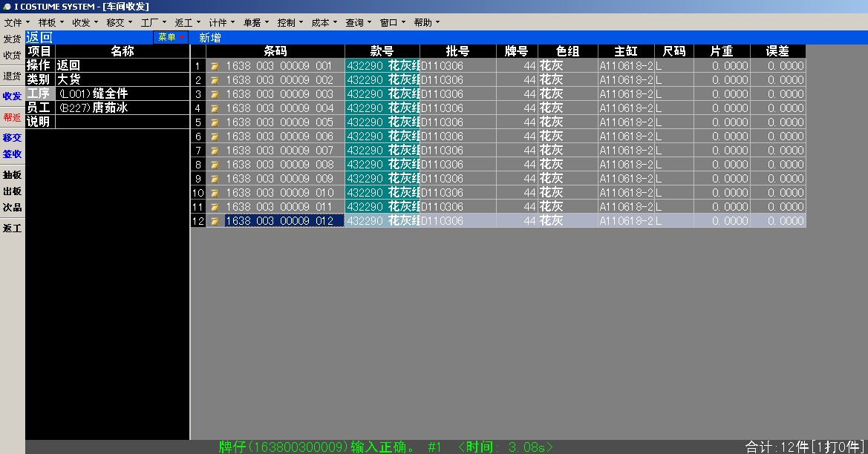This screenshot has height=454, width=868.
Task: Open the 文件 menu
Action: pyautogui.click(x=16, y=23)
